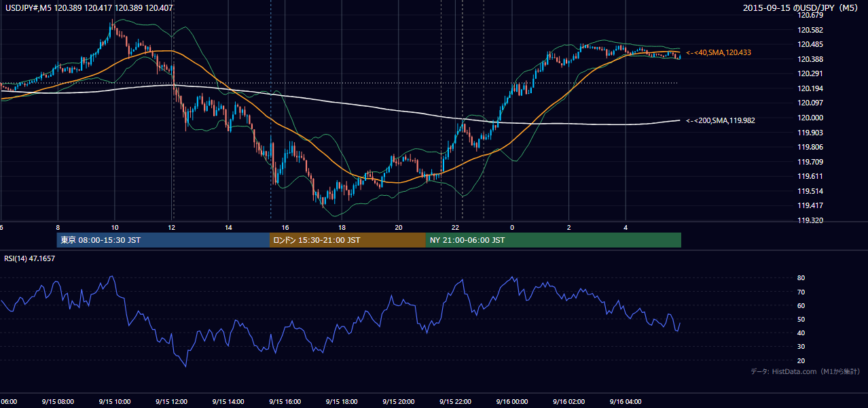Screen dimensions: 868x408
Task: Click price axis value 120.000
Action: 810,118
